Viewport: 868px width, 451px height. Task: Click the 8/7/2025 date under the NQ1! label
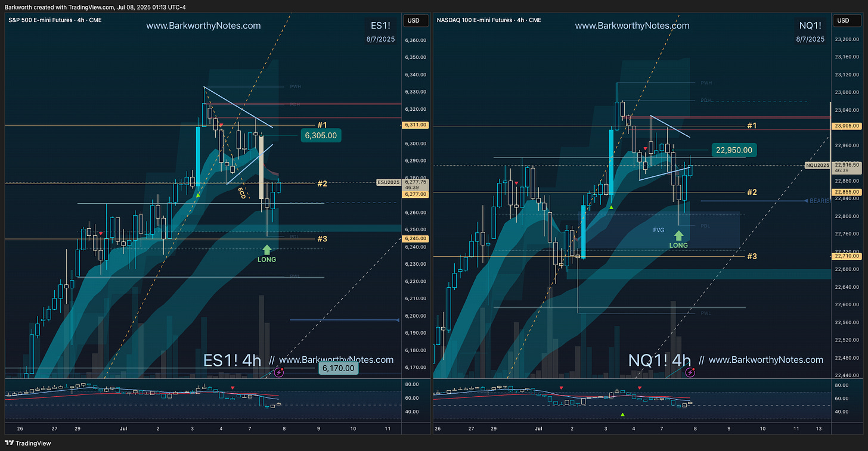[x=810, y=39]
